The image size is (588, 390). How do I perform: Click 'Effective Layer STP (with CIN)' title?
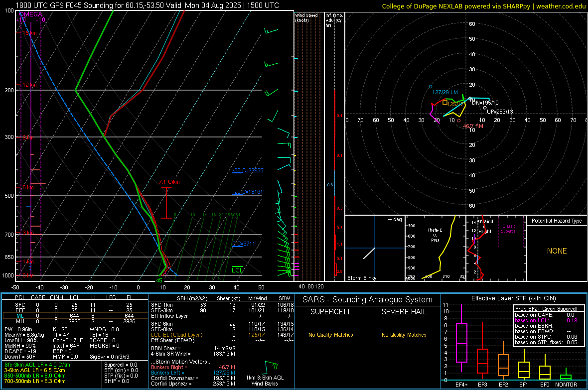click(x=513, y=298)
